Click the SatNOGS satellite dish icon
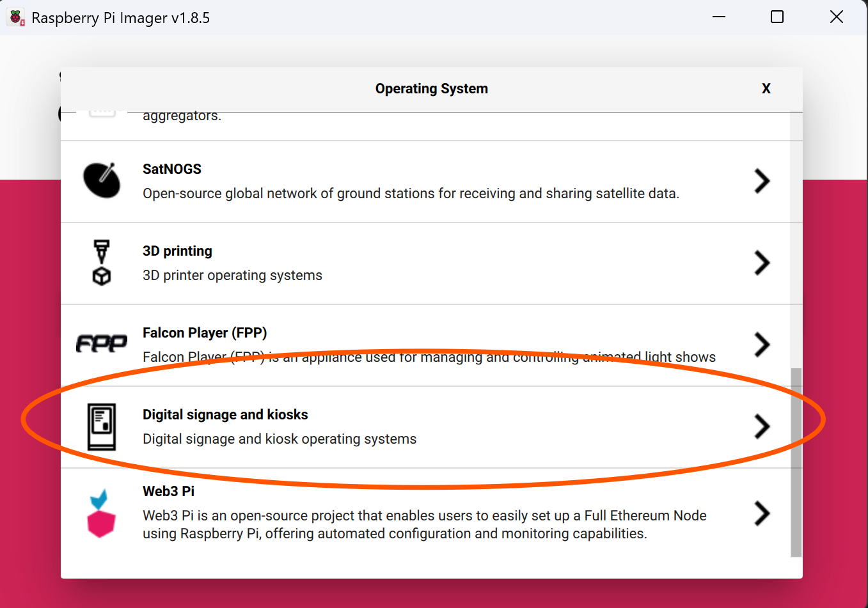868x608 pixels. pos(102,181)
